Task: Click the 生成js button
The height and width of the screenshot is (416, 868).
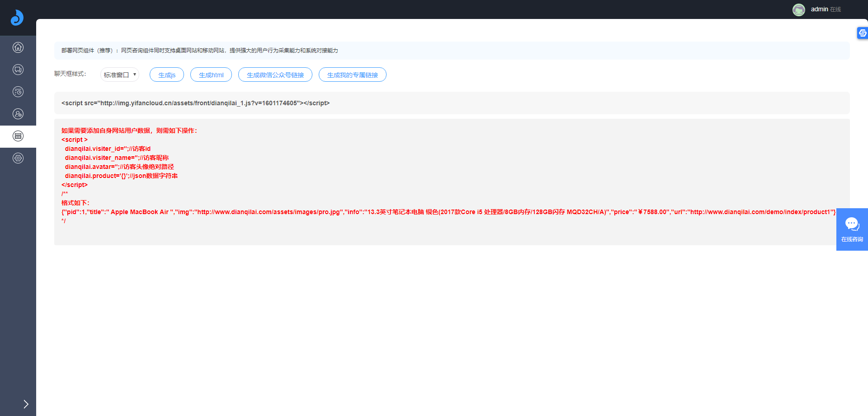Action: pos(167,75)
